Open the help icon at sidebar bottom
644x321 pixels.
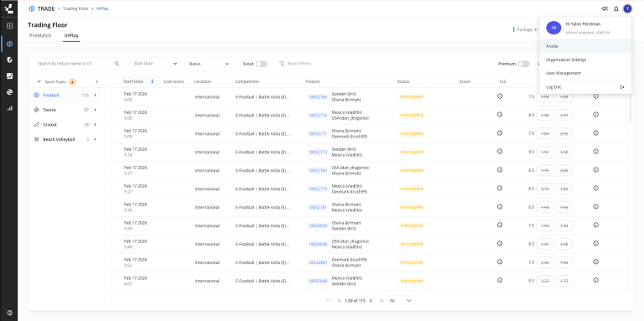[9, 313]
